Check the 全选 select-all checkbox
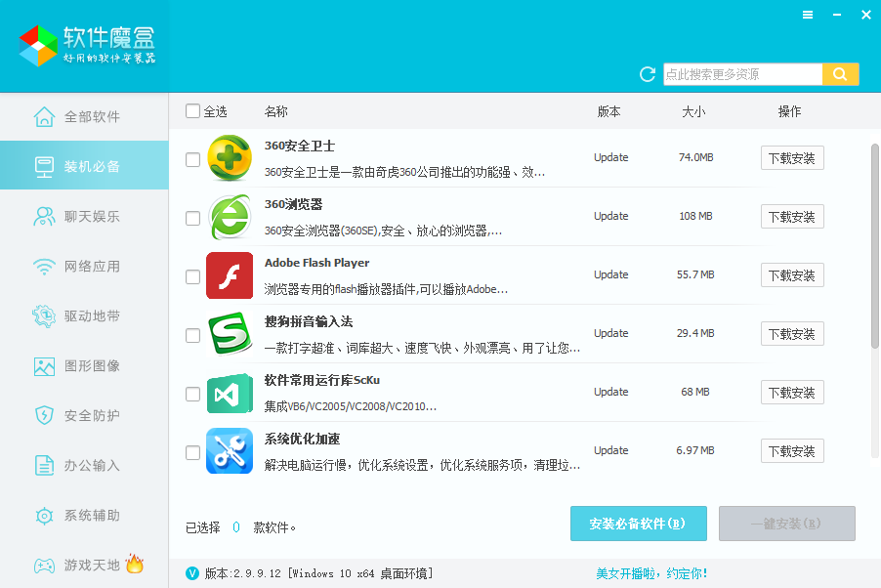Screen dimensions: 881x588 [x=192, y=111]
